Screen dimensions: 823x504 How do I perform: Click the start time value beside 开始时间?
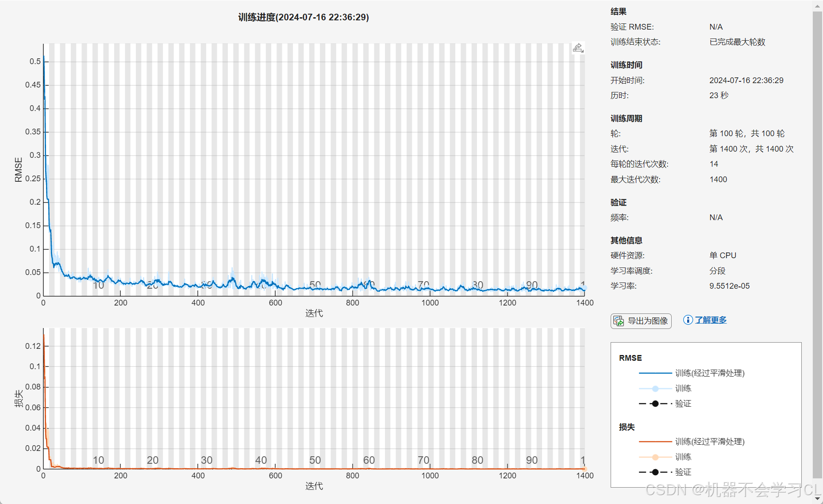746,80
